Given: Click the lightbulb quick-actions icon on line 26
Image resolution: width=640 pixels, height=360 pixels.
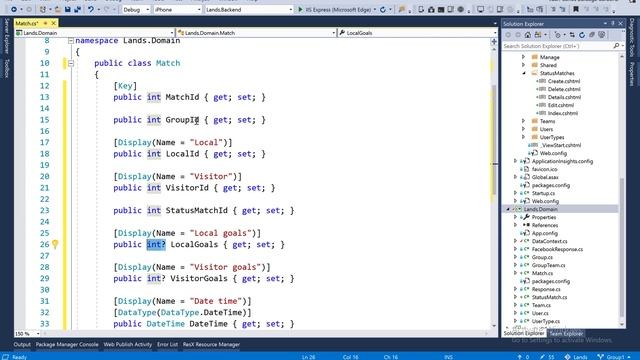Looking at the screenshot, I should pos(55,244).
